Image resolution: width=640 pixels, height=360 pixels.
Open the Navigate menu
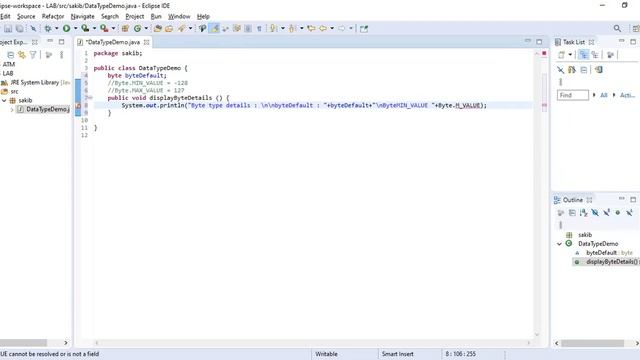[82, 16]
